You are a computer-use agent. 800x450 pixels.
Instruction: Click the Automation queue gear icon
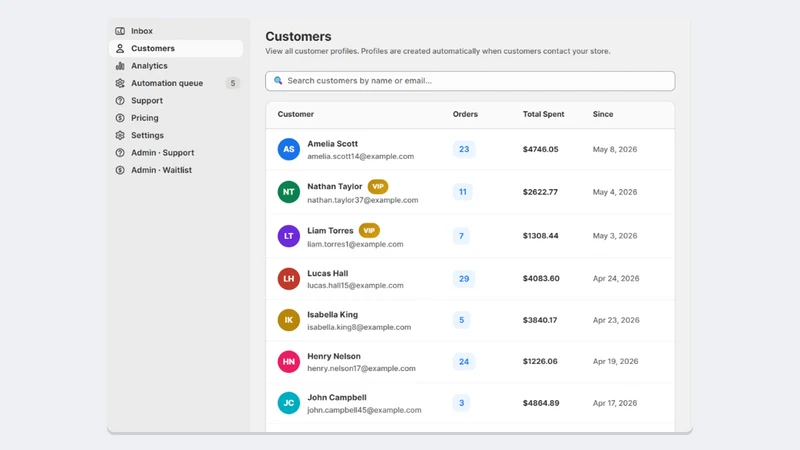pyautogui.click(x=120, y=83)
